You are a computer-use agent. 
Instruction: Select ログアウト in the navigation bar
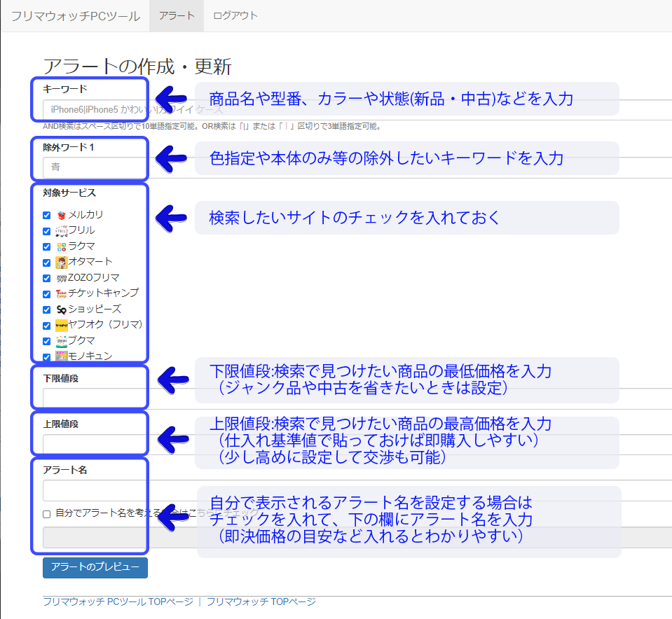(235, 15)
